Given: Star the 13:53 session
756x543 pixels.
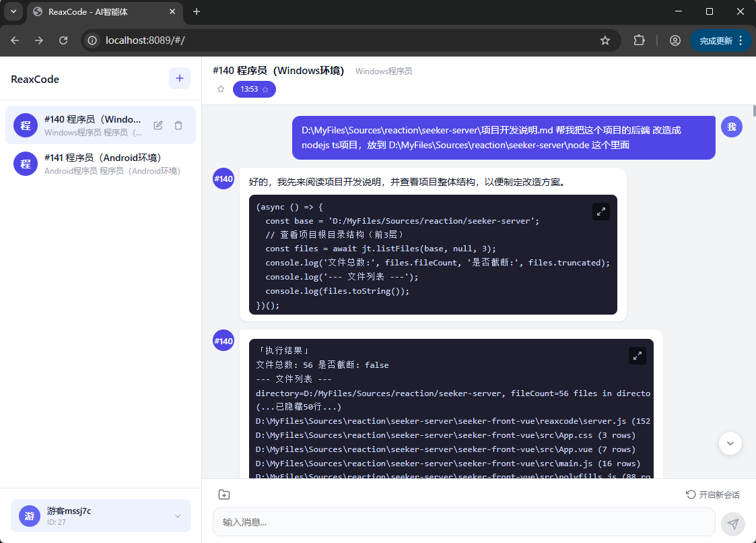Looking at the screenshot, I should pos(265,90).
